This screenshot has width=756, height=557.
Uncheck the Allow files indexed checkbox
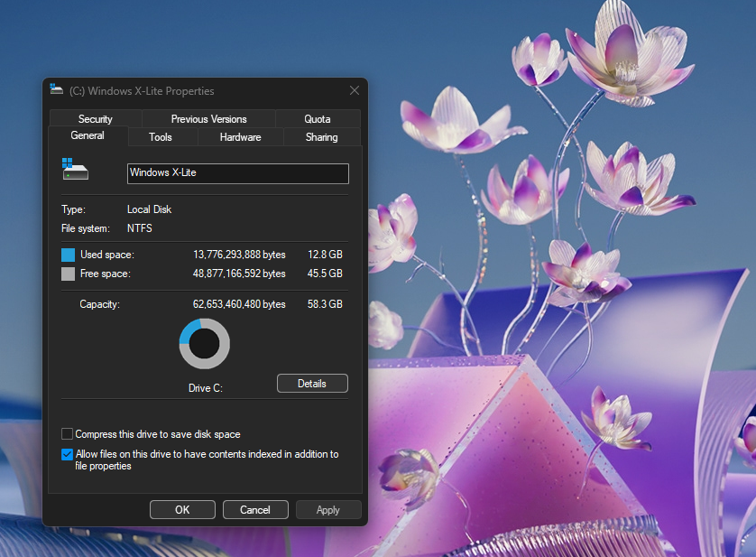coord(67,454)
